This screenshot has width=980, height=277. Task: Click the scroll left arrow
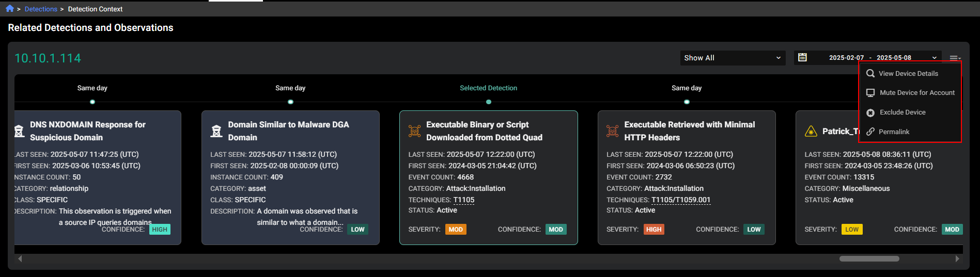click(x=20, y=259)
